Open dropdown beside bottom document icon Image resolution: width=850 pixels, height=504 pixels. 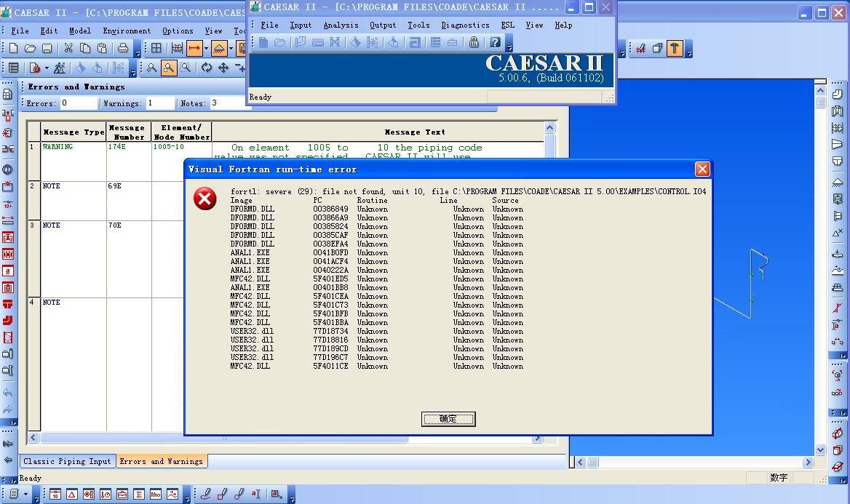pos(25,494)
